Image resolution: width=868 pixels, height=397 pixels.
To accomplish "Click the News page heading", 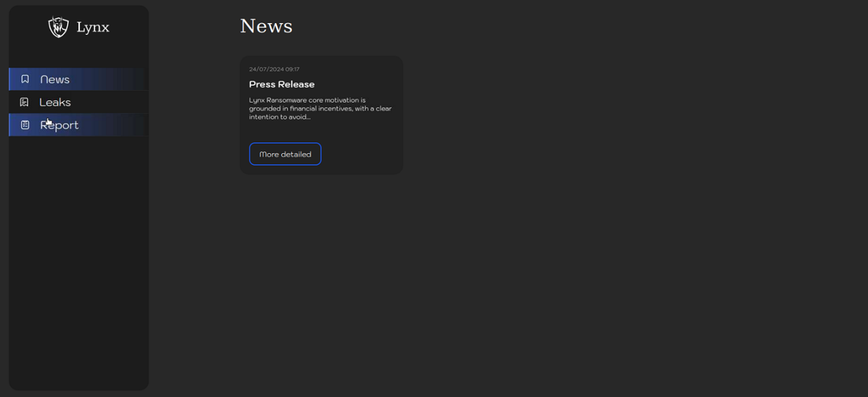I will tap(266, 25).
